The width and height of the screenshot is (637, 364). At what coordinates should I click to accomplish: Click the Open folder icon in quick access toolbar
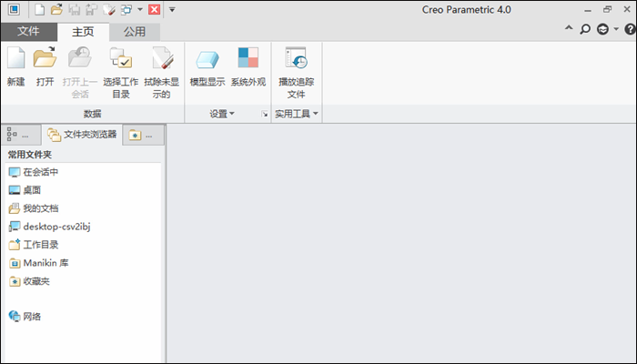56,9
